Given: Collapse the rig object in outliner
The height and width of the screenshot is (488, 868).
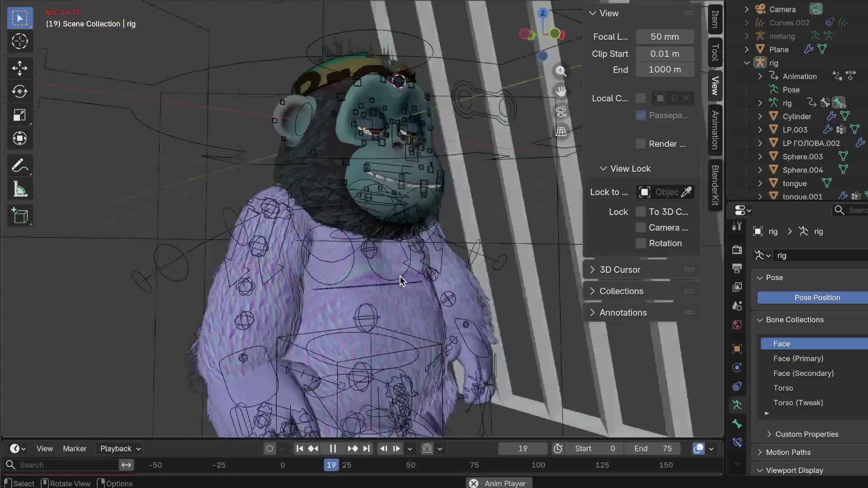Looking at the screenshot, I should coord(747,63).
